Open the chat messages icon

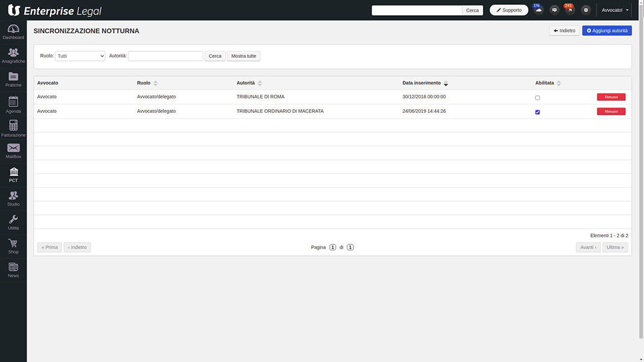click(x=555, y=10)
